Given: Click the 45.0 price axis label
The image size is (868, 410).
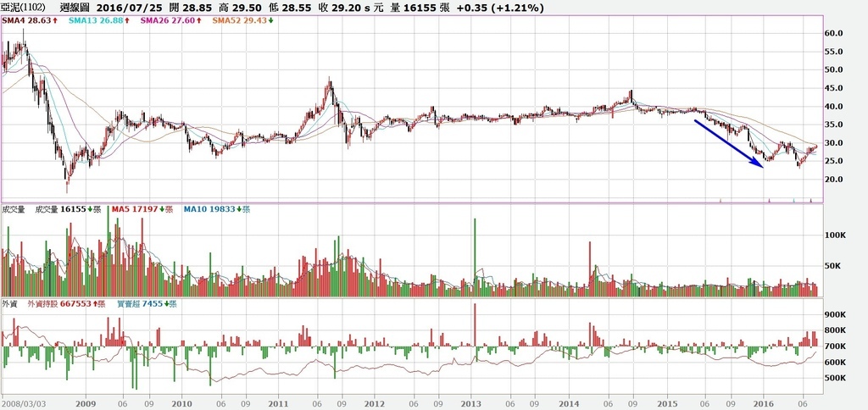Looking at the screenshot, I should tap(832, 88).
